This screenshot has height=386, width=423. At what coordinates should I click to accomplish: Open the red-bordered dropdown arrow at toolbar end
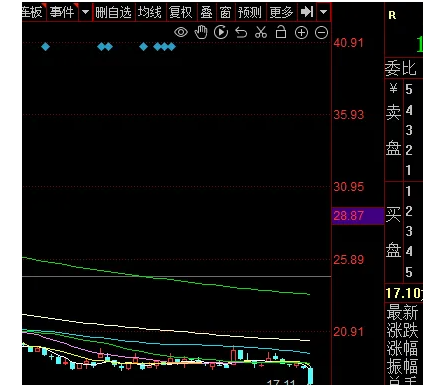(323, 12)
